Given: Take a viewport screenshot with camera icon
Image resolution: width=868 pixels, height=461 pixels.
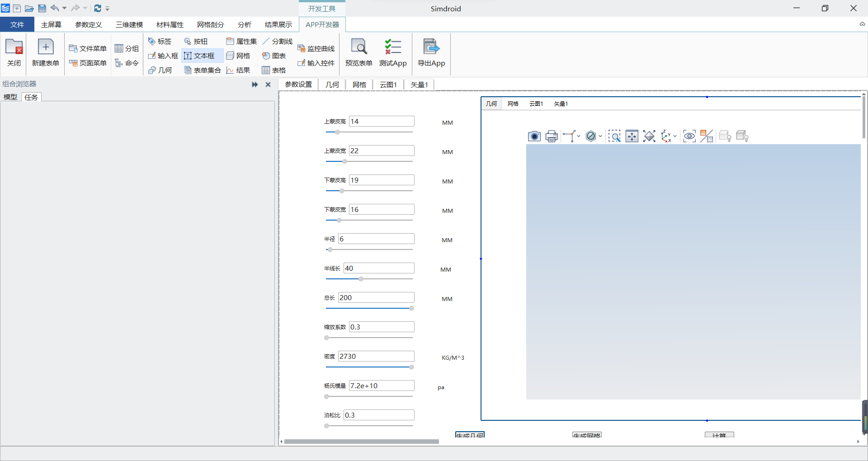Looking at the screenshot, I should tap(534, 136).
